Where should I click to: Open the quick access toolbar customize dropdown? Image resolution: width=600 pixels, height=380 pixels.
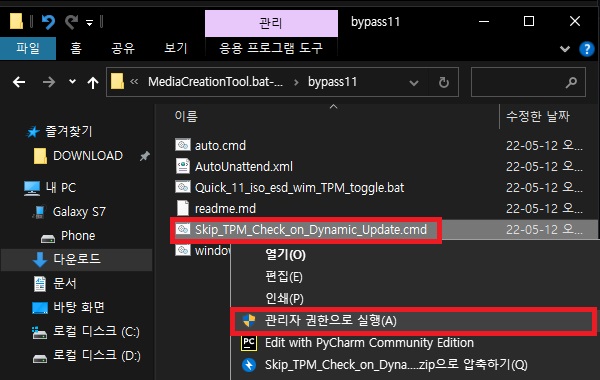(x=89, y=23)
